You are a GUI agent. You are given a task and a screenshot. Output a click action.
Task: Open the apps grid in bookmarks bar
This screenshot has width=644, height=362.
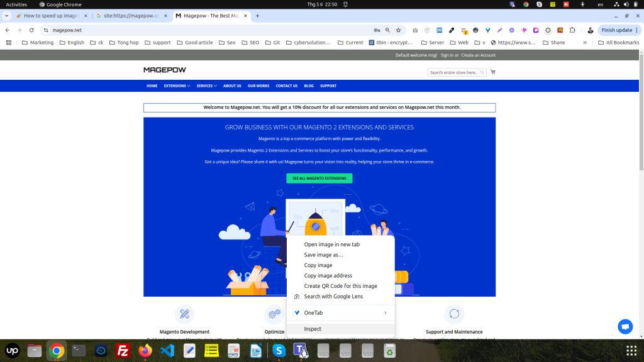point(9,42)
